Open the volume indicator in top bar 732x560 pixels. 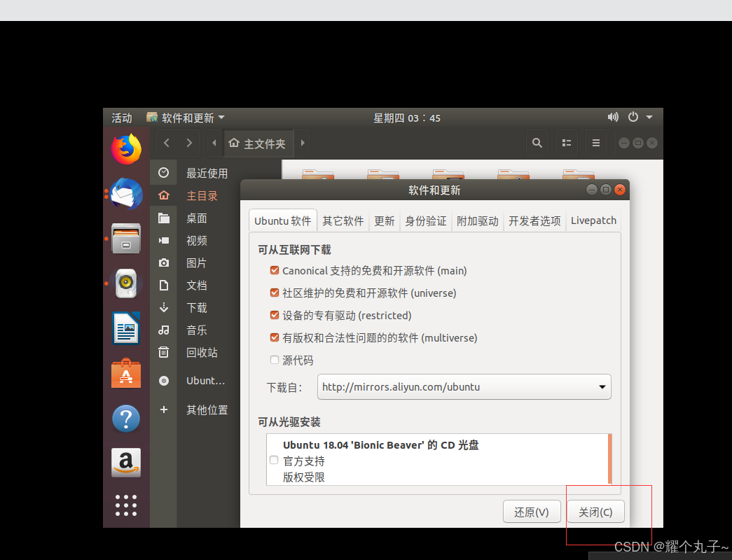click(613, 117)
